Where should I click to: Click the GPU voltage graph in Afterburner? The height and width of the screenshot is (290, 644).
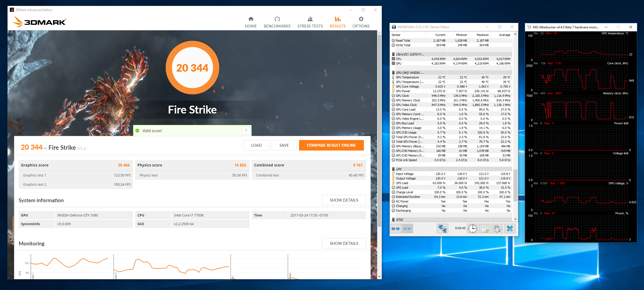pos(581,198)
